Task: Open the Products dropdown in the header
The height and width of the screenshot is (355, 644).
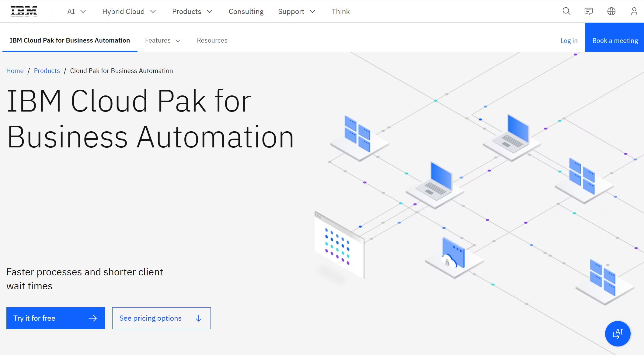Action: tap(192, 11)
